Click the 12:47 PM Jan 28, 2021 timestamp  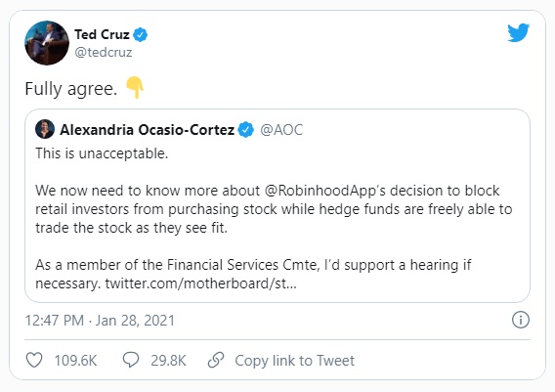(100, 321)
